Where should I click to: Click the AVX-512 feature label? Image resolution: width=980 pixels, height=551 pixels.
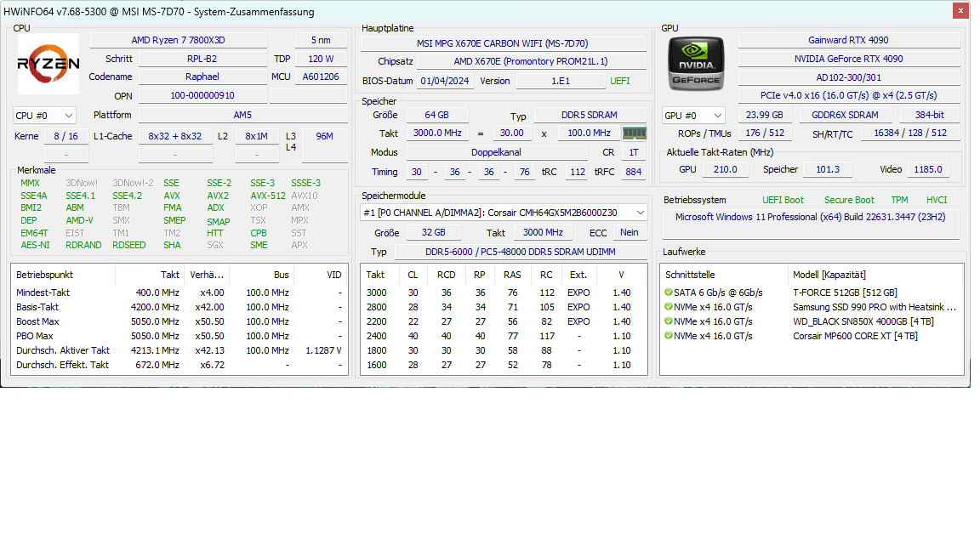(x=268, y=196)
